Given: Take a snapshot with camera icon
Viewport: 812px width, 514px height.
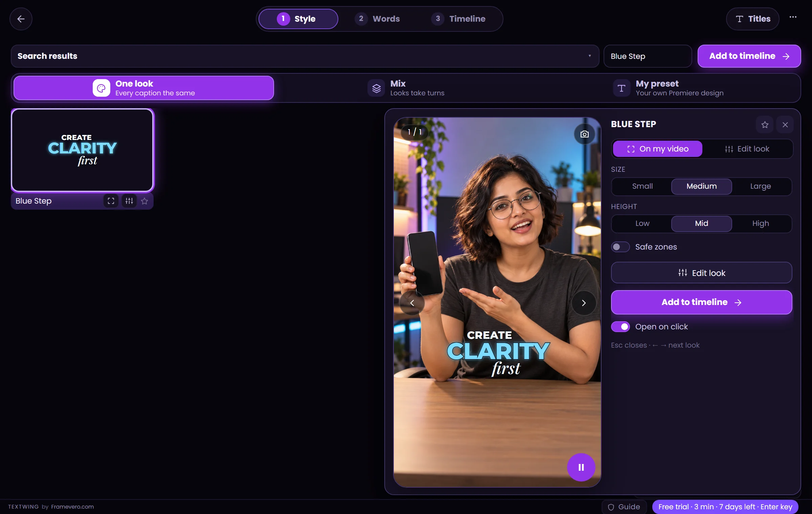Looking at the screenshot, I should coord(584,134).
